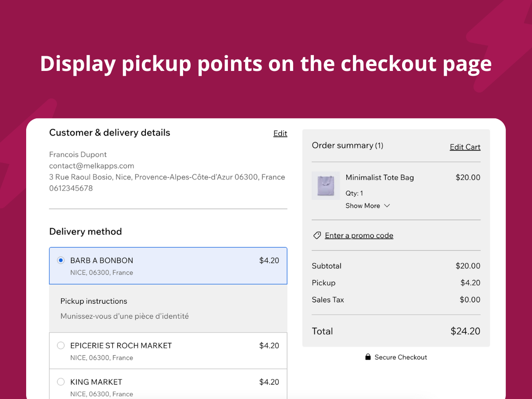Select EPICERIE ST ROCH MARKET radio button
This screenshot has height=399, width=532.
[x=61, y=345]
